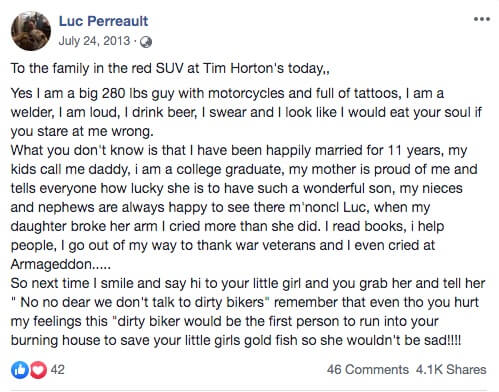499x392 pixels.
Task: Click the line starting "Yes I am a big 280 lbs"
Action: [x=227, y=93]
